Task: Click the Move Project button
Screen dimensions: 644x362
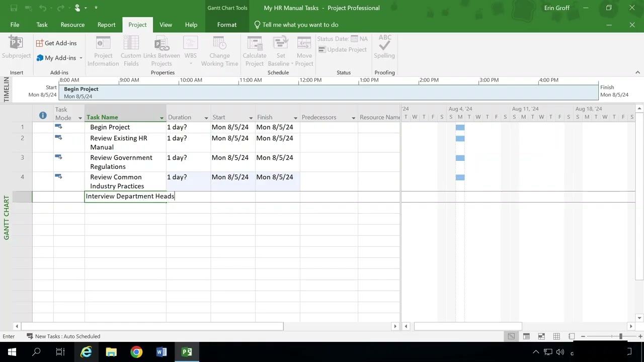Action: pos(304,51)
